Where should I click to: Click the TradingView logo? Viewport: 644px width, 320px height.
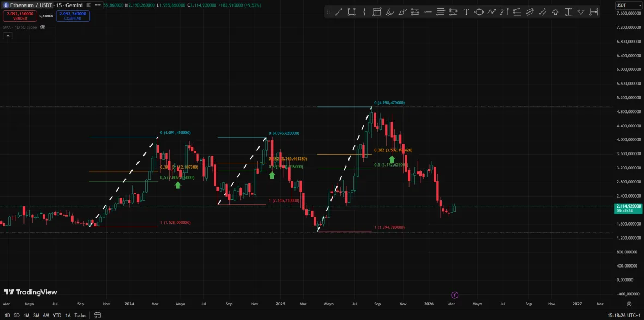coord(31,292)
